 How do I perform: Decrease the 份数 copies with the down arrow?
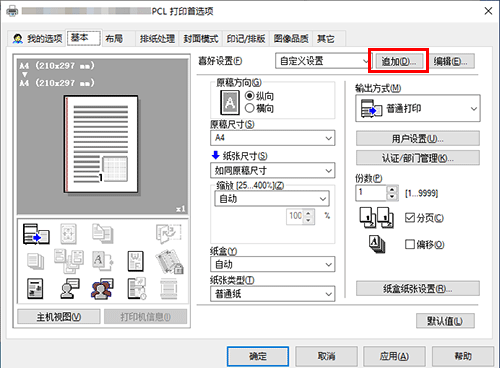click(x=392, y=196)
